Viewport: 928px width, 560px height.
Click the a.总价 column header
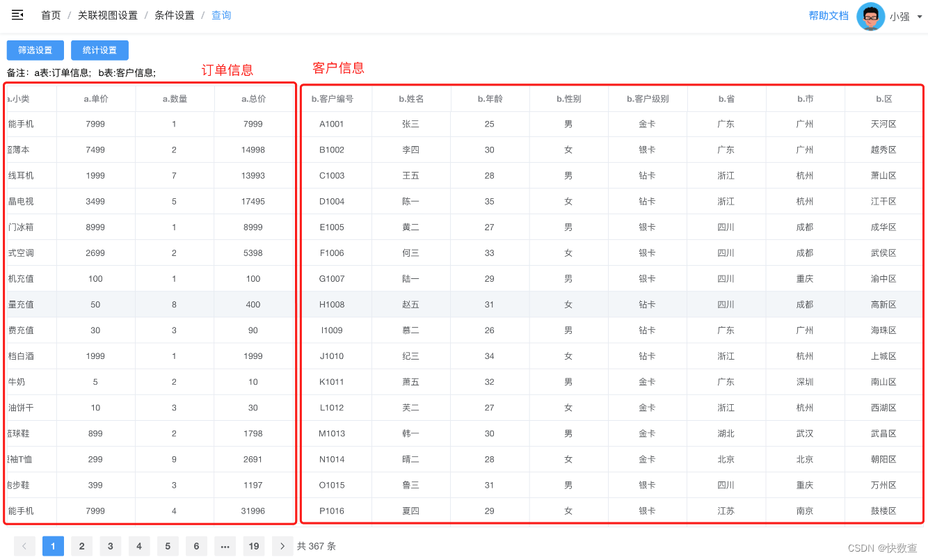pyautogui.click(x=253, y=99)
